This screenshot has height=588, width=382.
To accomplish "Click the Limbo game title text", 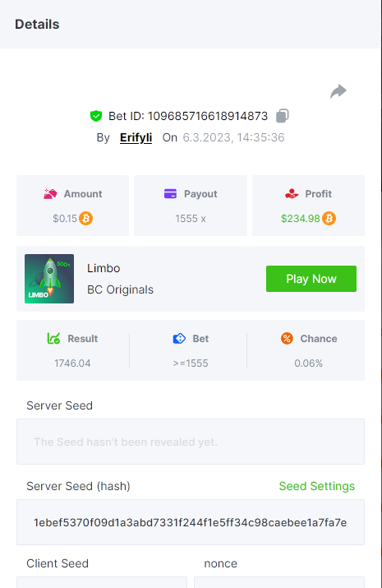I will click(104, 268).
